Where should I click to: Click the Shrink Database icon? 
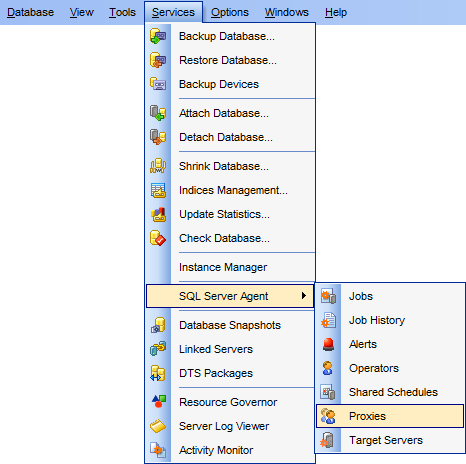pyautogui.click(x=158, y=166)
